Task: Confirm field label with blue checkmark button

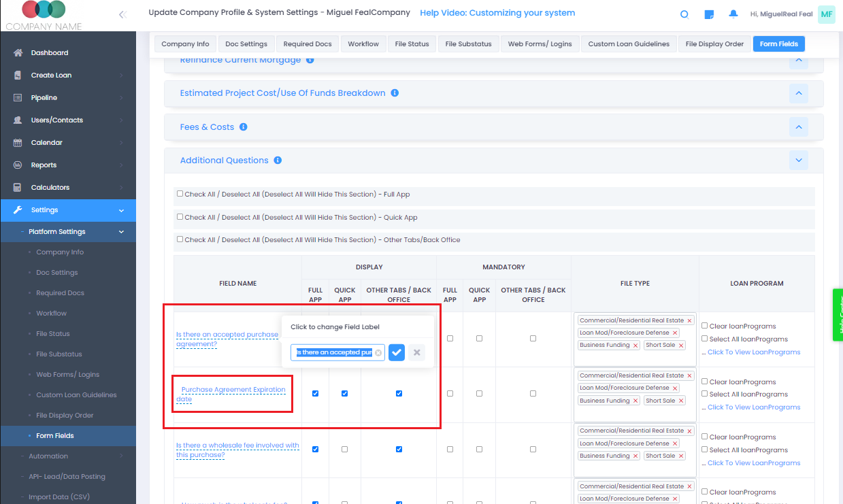Action: point(397,352)
